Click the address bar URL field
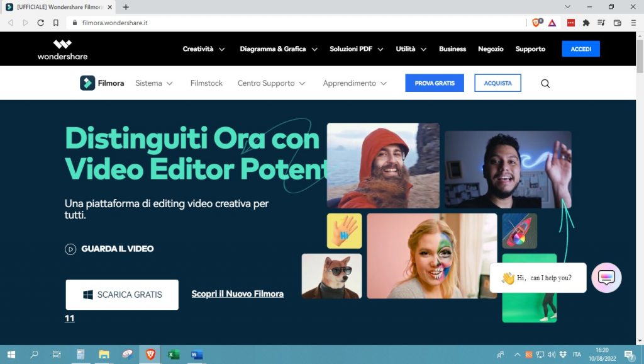Screen dimensions: 644x364 tap(283, 23)
